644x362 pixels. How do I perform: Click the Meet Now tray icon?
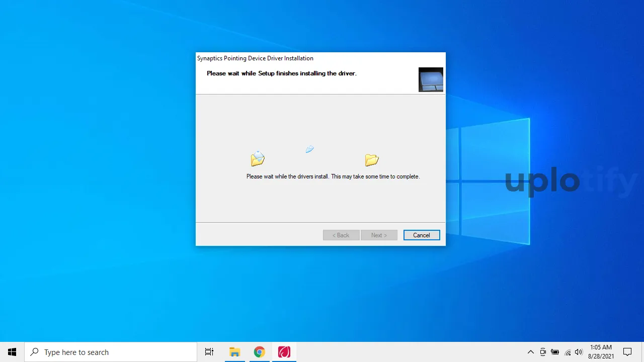pos(543,352)
